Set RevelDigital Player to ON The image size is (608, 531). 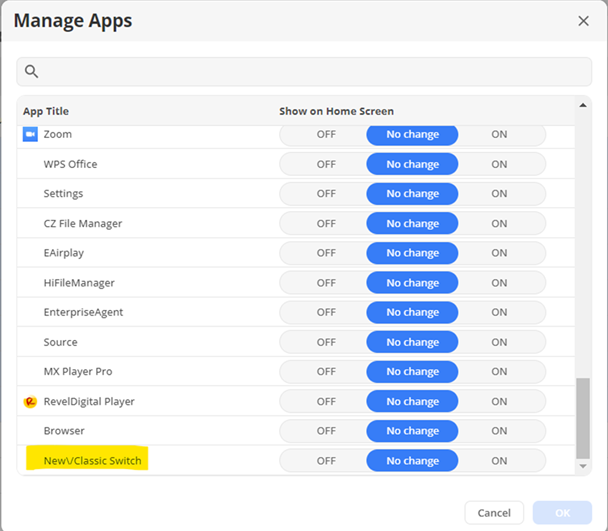point(499,401)
